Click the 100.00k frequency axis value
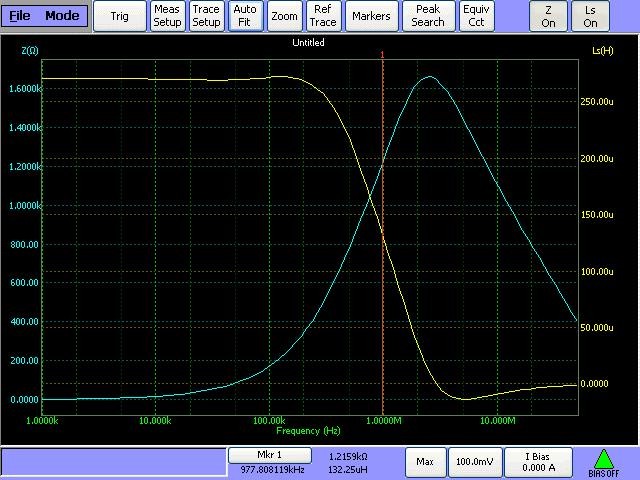This screenshot has height=480, width=640. [269, 421]
